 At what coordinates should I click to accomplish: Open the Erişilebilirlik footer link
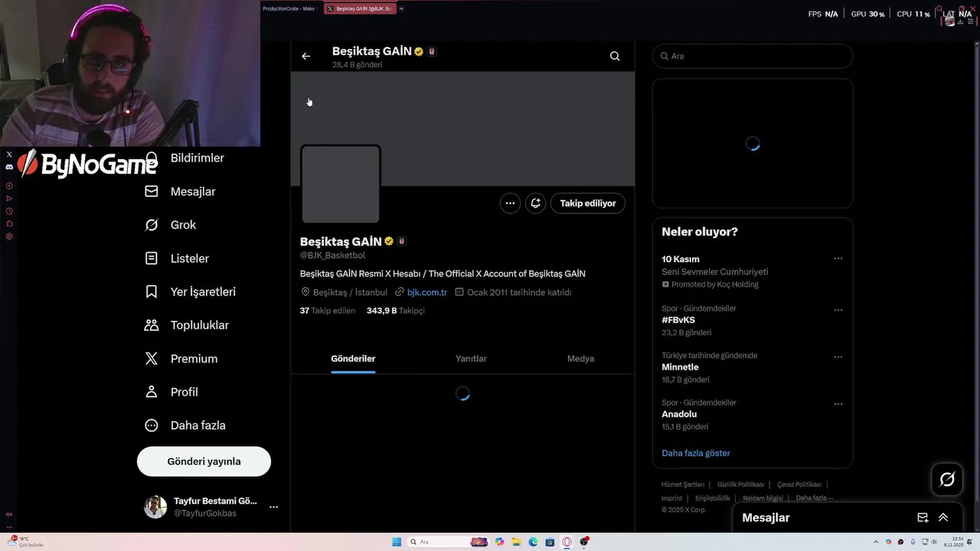pyautogui.click(x=713, y=498)
